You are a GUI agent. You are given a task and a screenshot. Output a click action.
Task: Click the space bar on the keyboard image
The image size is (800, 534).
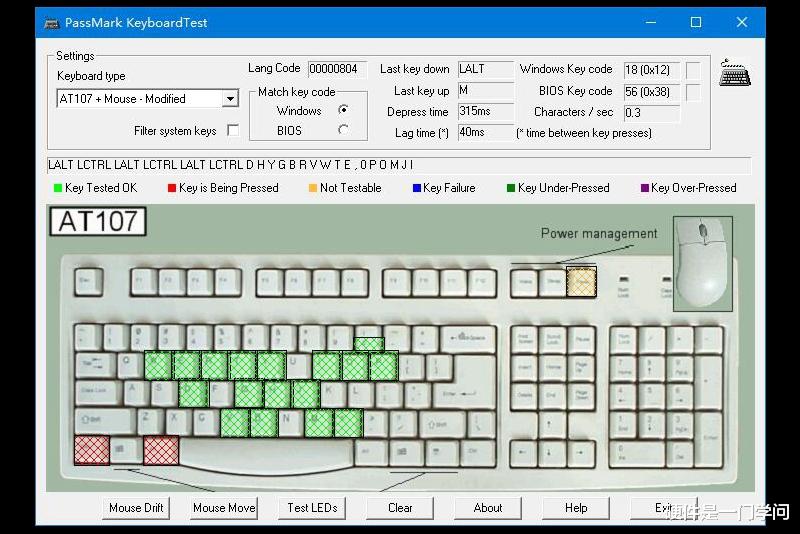(x=266, y=454)
